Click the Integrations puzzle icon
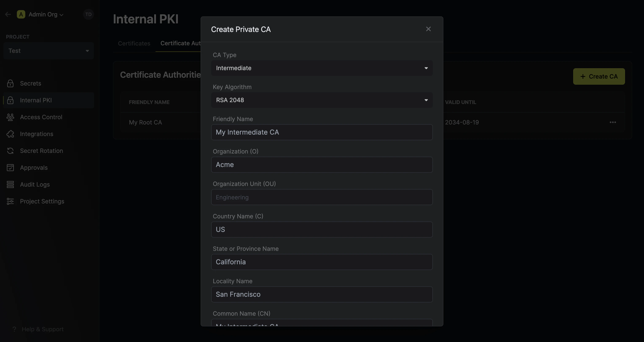This screenshot has width=644, height=342. [10, 134]
